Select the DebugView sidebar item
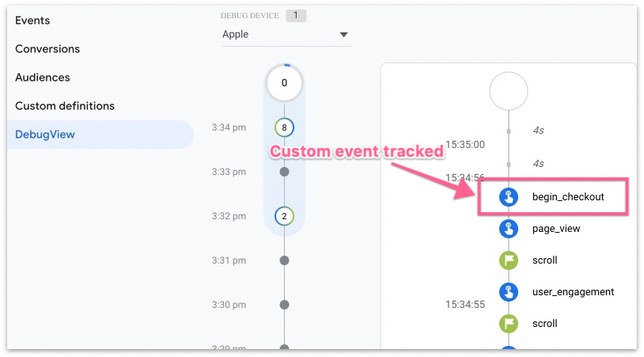The width and height of the screenshot is (644, 357). [x=45, y=135]
